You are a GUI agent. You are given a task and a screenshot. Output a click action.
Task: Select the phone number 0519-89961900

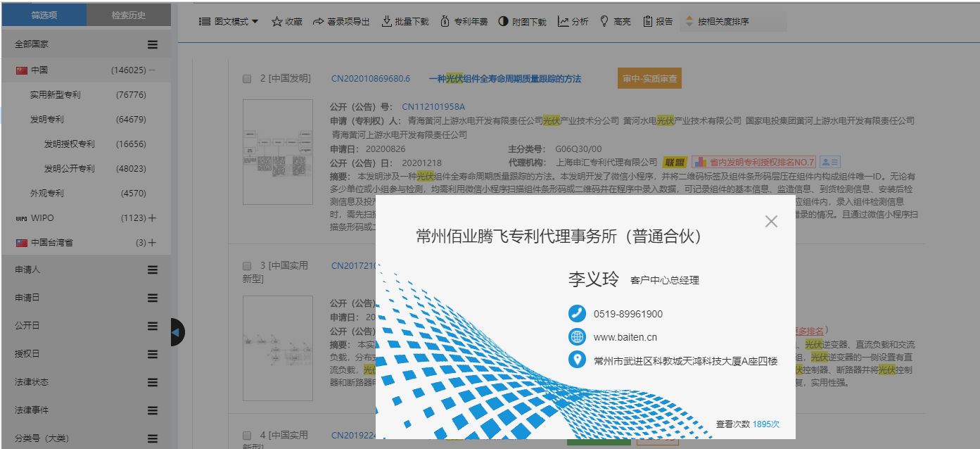[x=628, y=314]
